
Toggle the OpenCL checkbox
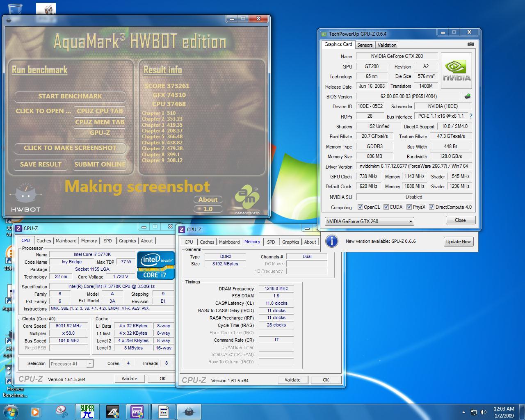[x=360, y=207]
